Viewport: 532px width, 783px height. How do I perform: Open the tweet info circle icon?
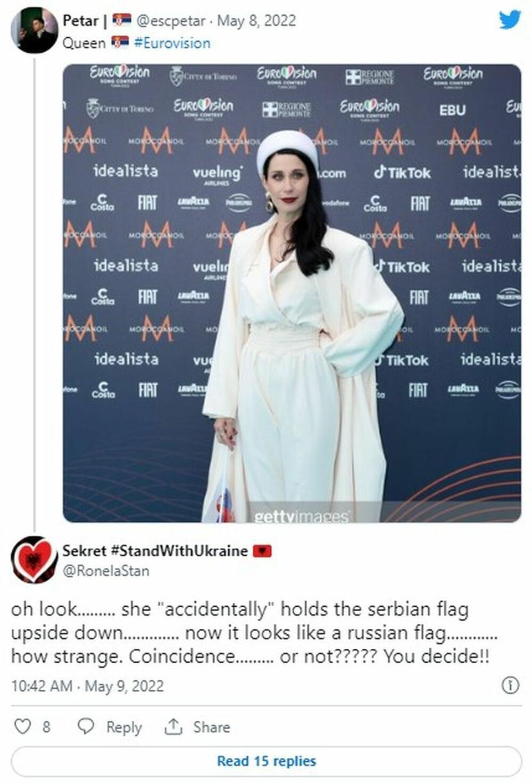click(x=510, y=685)
